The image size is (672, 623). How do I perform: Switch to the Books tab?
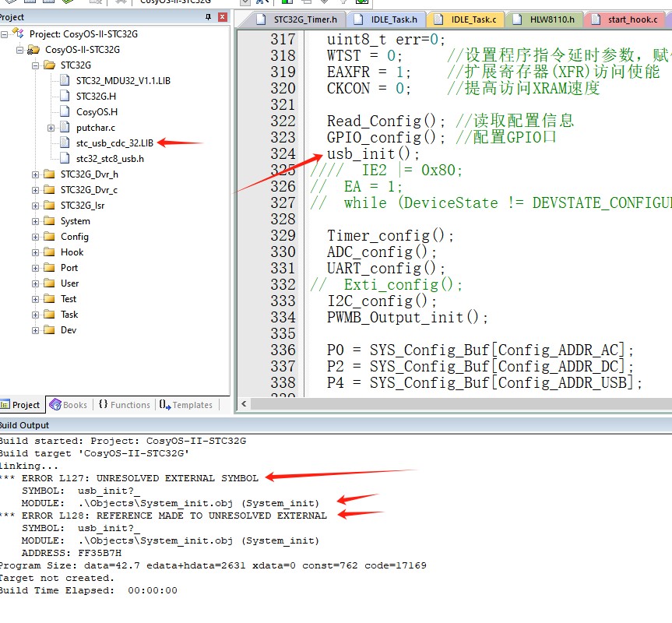[x=69, y=405]
